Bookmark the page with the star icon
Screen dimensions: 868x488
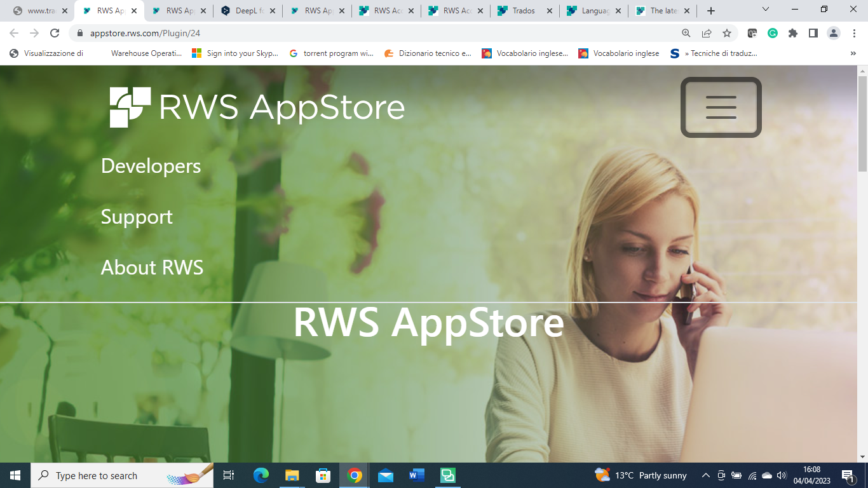pyautogui.click(x=726, y=32)
